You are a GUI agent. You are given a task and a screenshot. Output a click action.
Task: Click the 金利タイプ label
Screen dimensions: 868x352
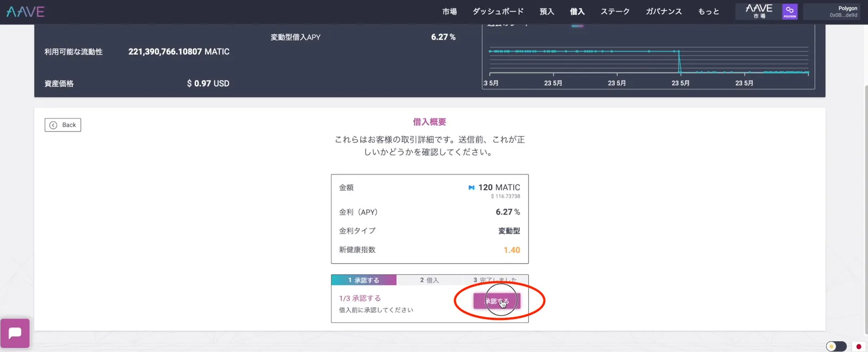pos(357,231)
